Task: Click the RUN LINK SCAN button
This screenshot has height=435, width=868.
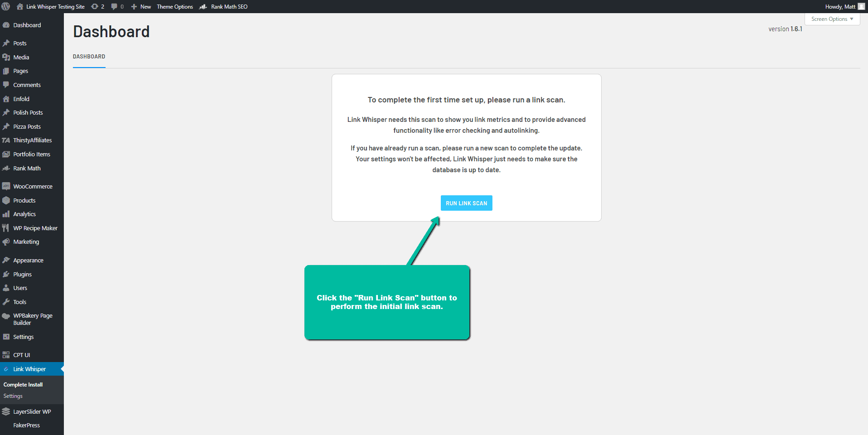Action: 466,203
